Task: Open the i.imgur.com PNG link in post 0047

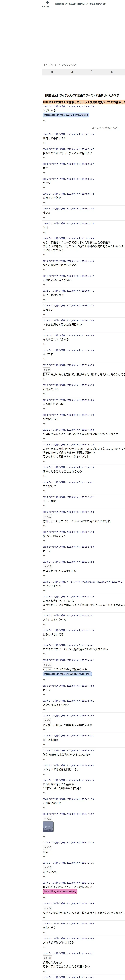Action: [x=60, y=891]
